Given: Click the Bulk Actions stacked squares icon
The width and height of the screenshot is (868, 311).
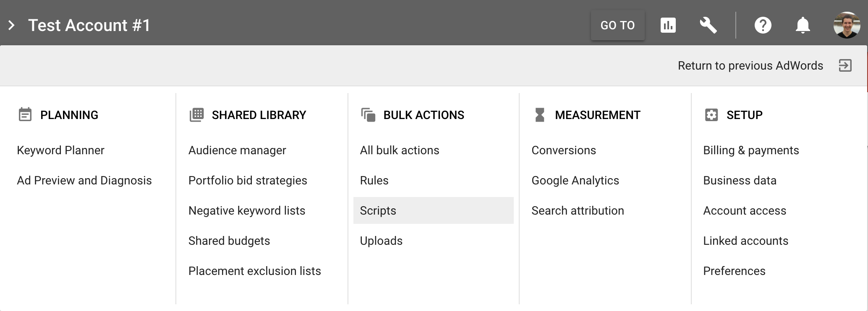Looking at the screenshot, I should [368, 115].
